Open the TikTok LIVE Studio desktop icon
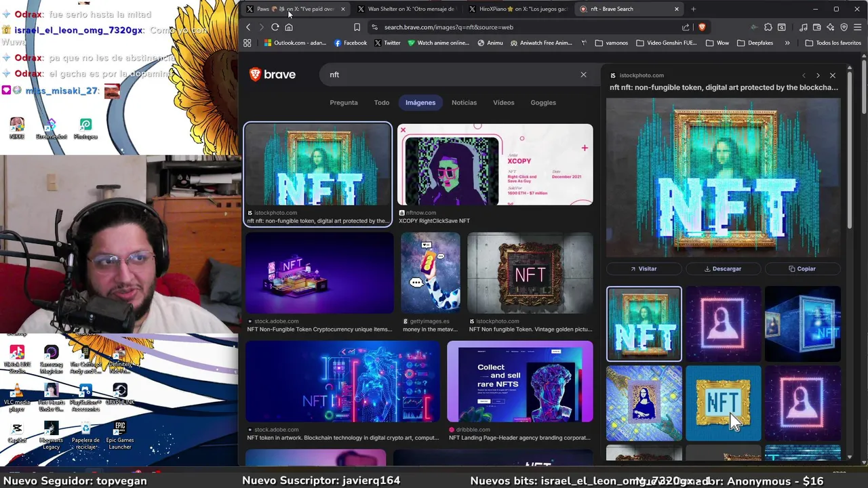 (17, 359)
